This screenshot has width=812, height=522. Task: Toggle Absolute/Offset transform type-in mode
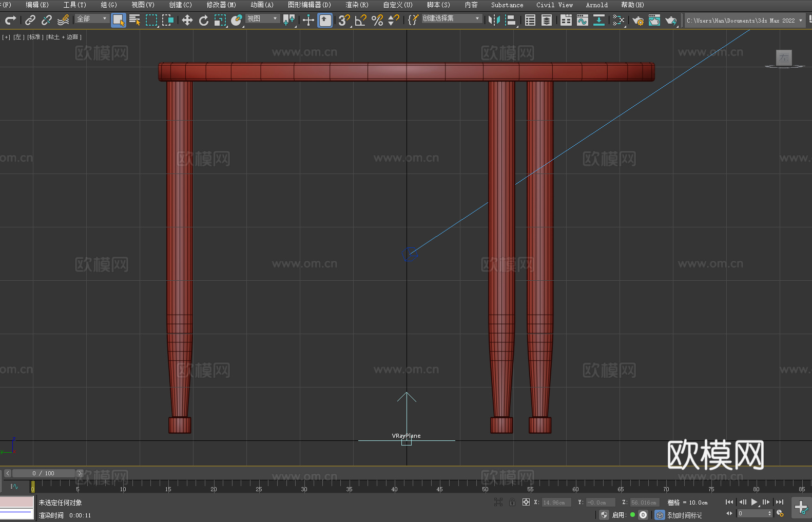(526, 502)
